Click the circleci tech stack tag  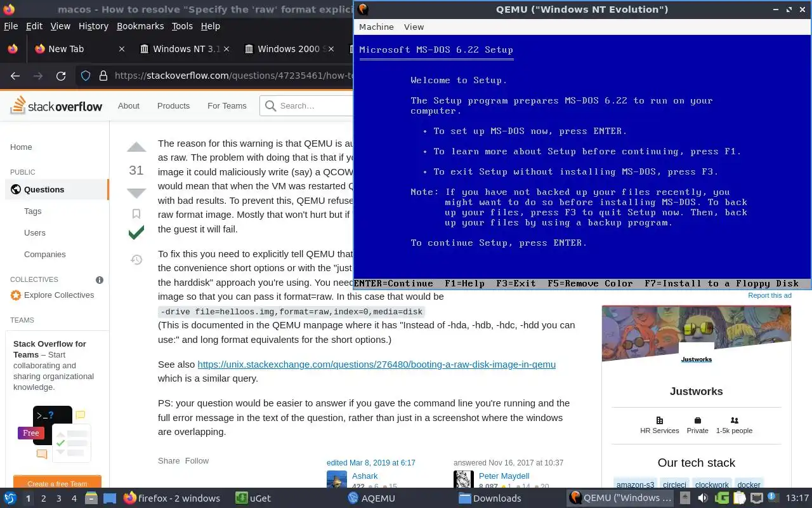point(674,485)
